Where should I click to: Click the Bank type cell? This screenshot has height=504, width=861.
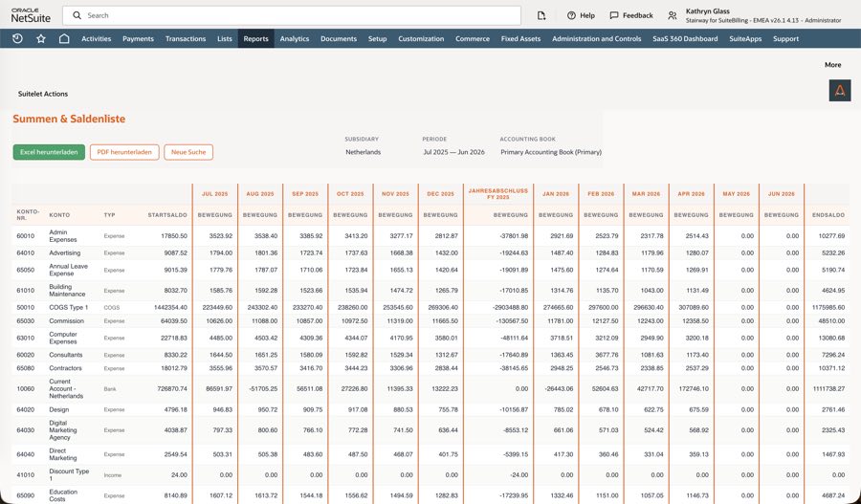110,388
